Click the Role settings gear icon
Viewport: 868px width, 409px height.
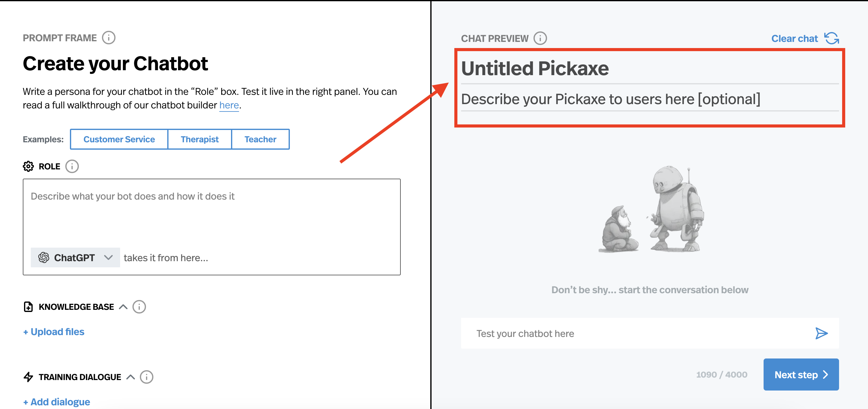tap(29, 166)
